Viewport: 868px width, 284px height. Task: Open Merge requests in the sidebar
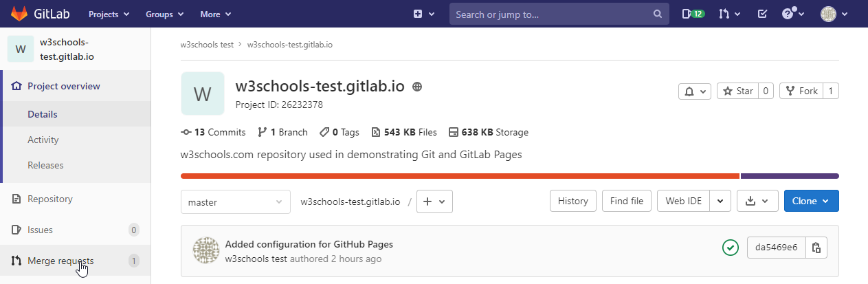(x=60, y=261)
